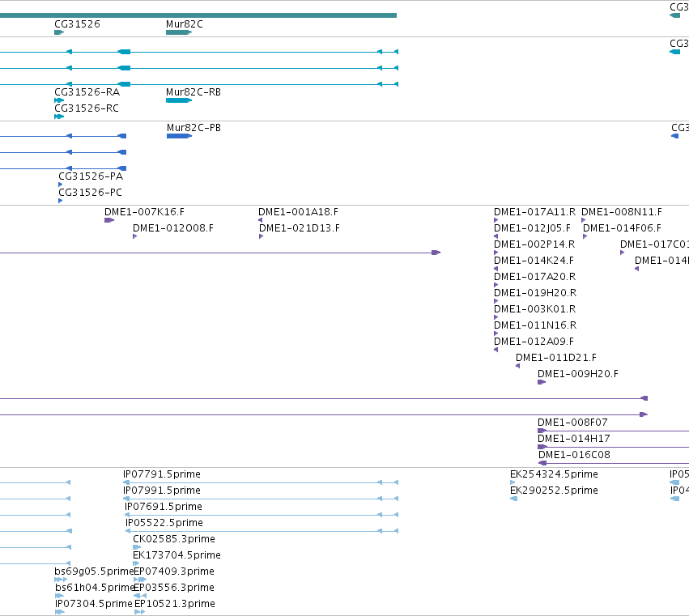Click the DME1-014K24.F label
689x616 pixels.
pos(534,261)
